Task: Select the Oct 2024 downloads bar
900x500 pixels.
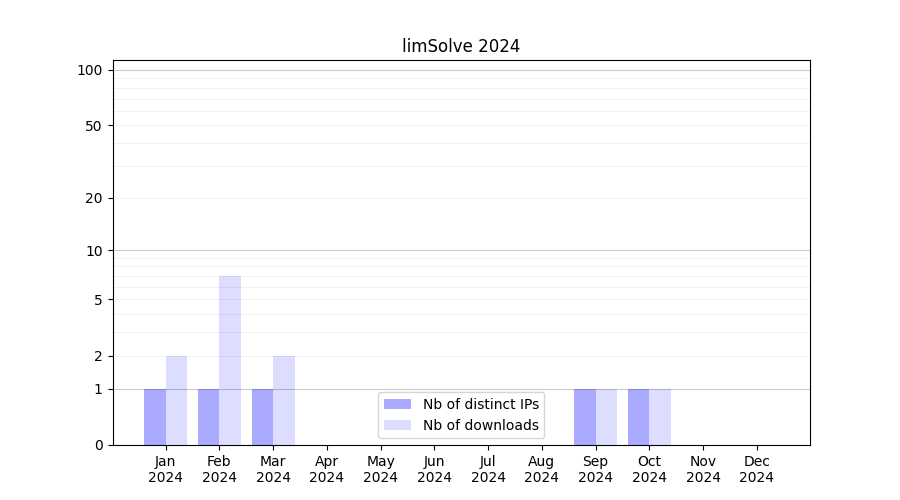Action: 660,417
